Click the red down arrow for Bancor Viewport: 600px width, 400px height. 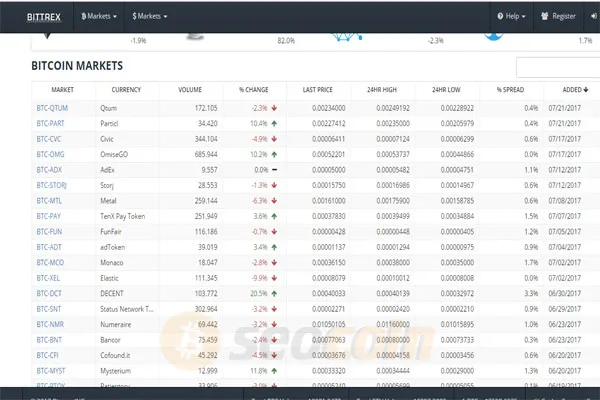(x=274, y=340)
